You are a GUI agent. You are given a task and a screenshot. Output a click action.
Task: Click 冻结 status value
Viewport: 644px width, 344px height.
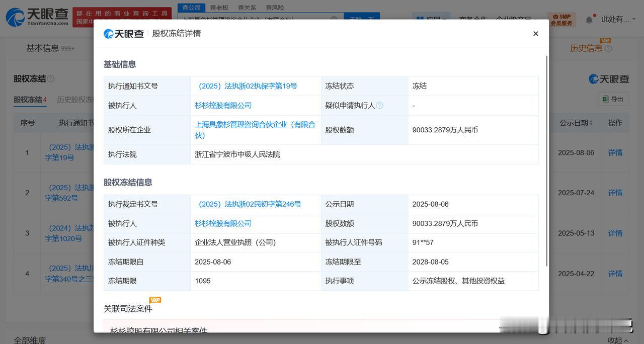click(420, 86)
